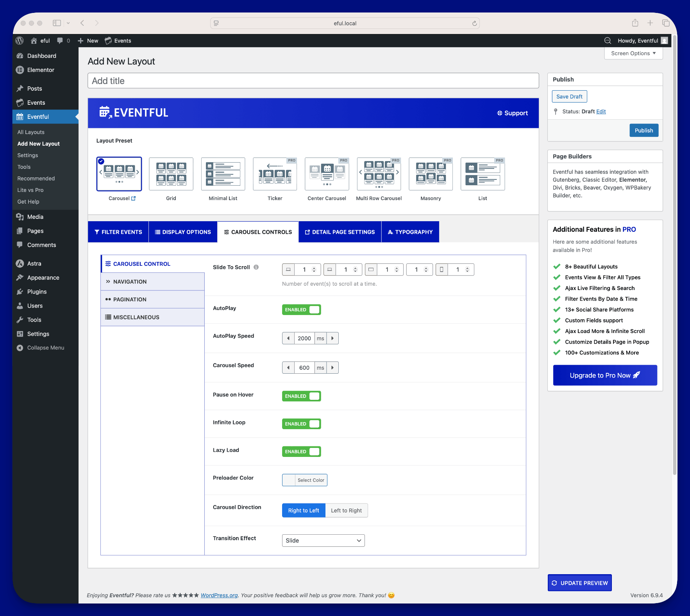Disable the AutoPlay toggle
This screenshot has width=690, height=616.
pos(301,310)
